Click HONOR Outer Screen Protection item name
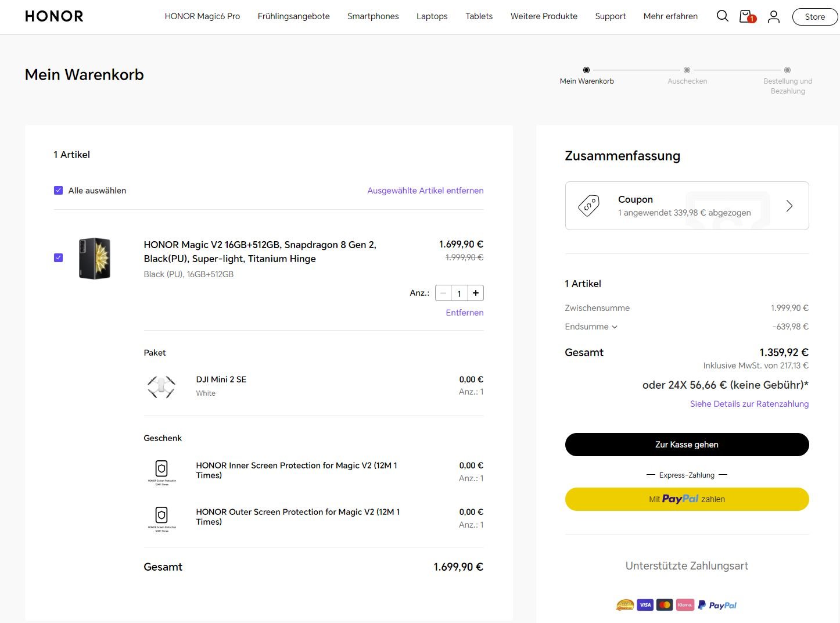 tap(298, 517)
